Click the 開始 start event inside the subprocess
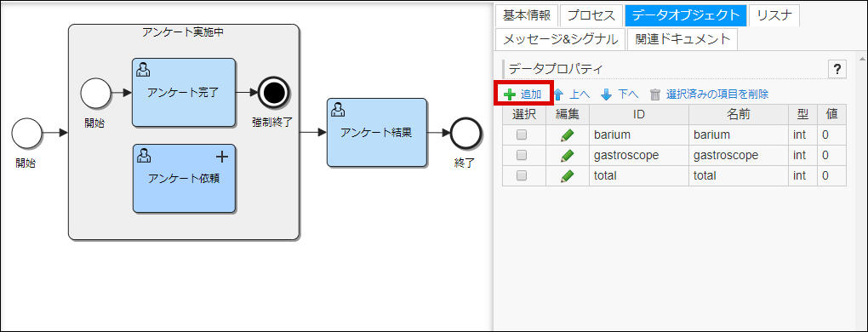This screenshot has width=868, height=332. pos(96,94)
